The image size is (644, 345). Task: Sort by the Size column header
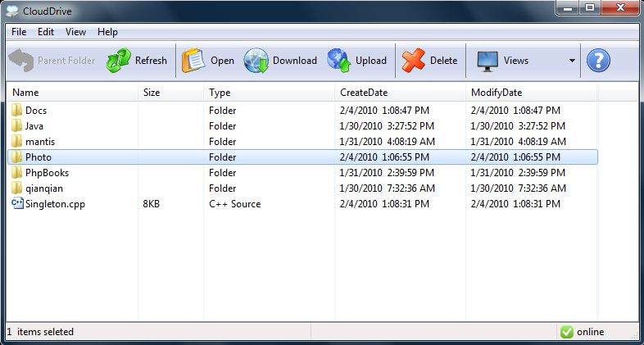171,93
